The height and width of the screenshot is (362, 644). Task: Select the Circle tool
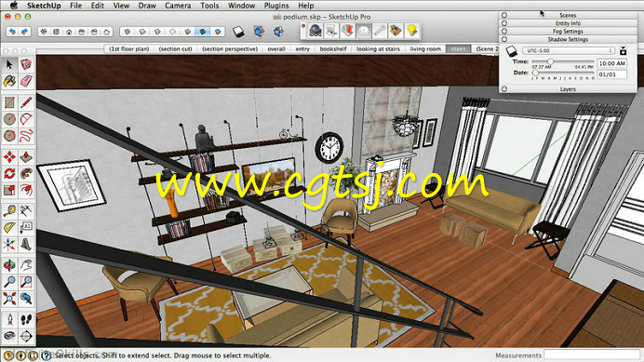[9, 119]
